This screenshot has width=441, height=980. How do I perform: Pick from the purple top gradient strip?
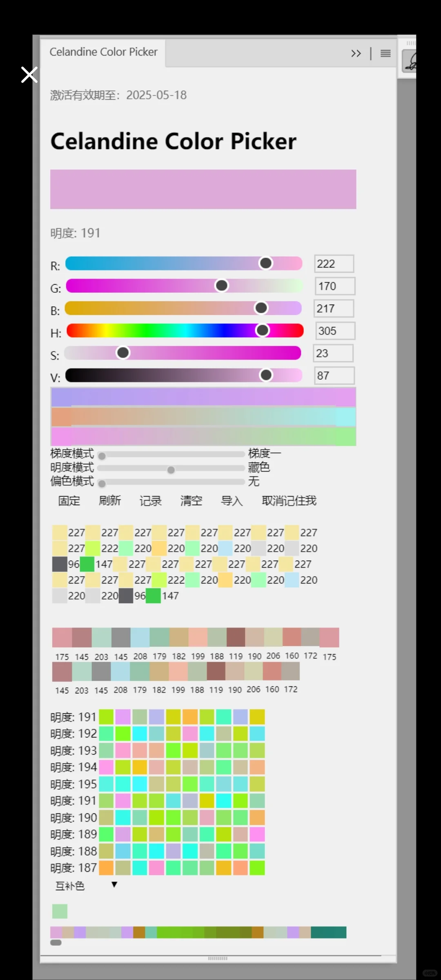tap(203, 397)
